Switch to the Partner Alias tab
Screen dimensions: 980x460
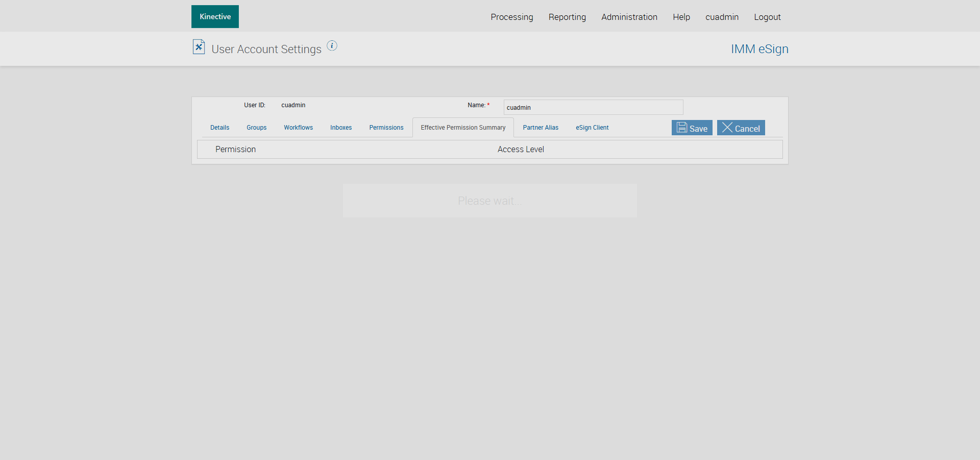click(541, 128)
